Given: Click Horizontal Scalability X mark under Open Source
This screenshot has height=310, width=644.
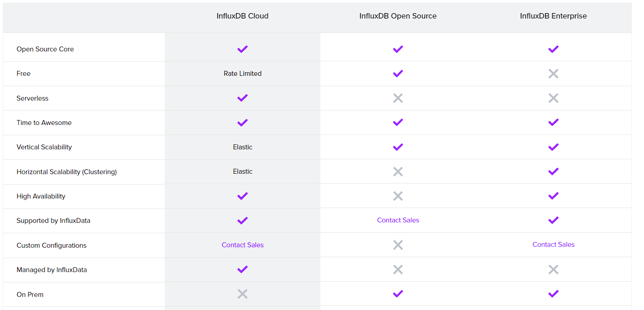Looking at the screenshot, I should [x=398, y=171].
